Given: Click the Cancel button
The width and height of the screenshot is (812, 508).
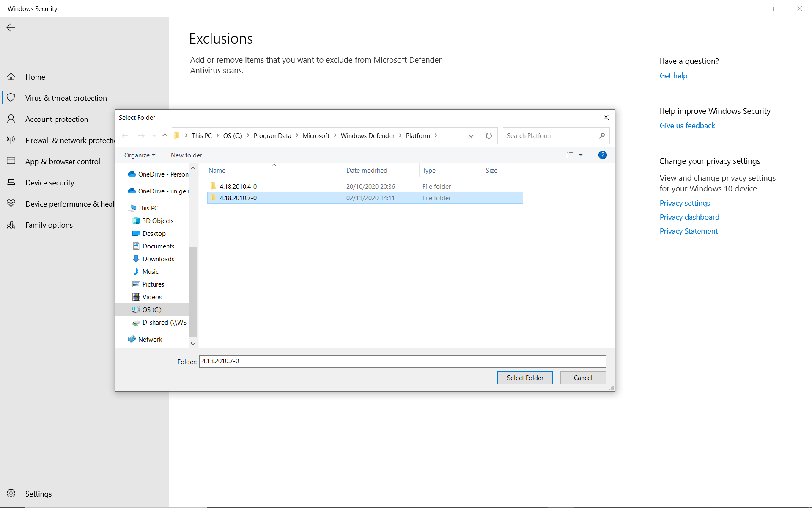Looking at the screenshot, I should tap(583, 378).
